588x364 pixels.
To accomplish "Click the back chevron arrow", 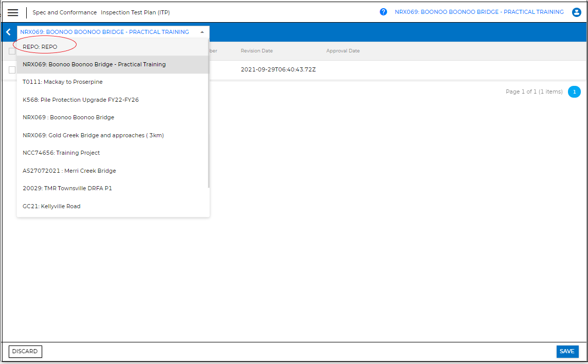I will tap(8, 32).
